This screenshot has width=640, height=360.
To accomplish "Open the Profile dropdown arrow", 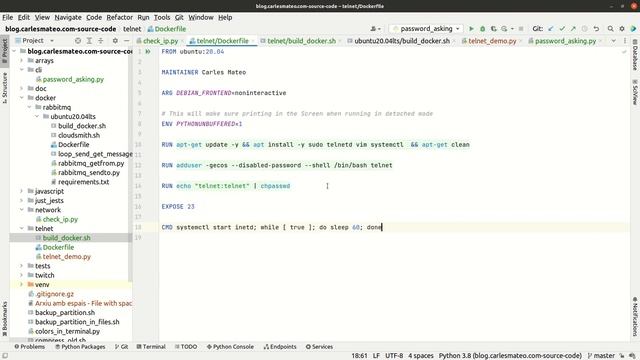I will point(512,29).
